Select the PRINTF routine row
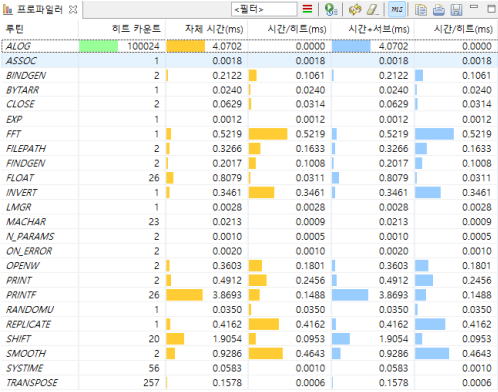This screenshot has height=392, width=498. click(x=249, y=295)
